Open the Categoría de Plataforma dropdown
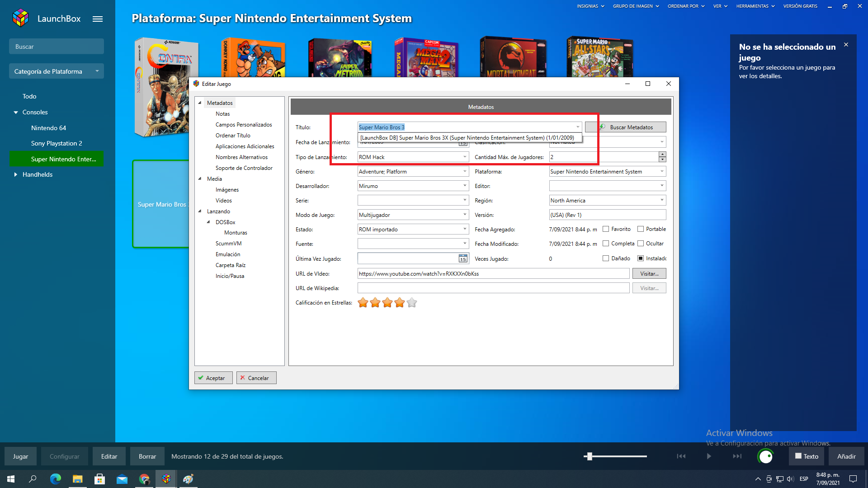This screenshot has height=488, width=868. coord(57,71)
